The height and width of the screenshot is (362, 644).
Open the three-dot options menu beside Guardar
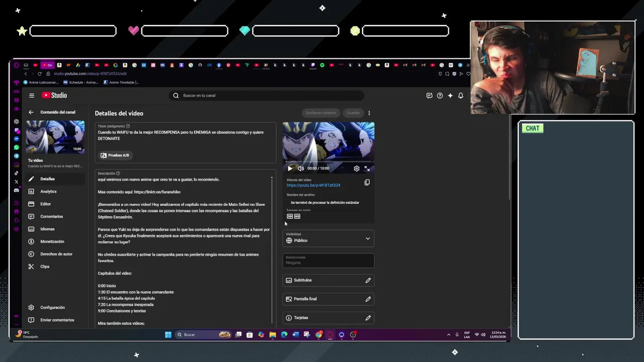pyautogui.click(x=369, y=113)
